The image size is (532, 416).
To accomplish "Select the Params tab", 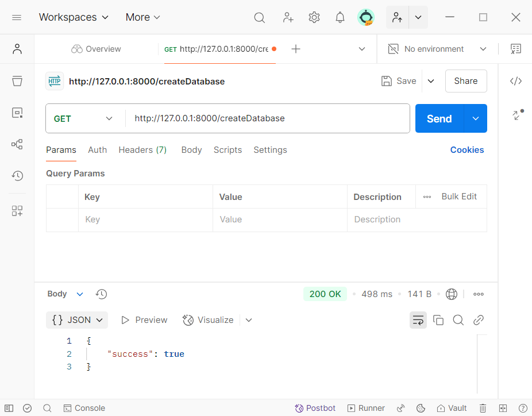I will click(x=61, y=150).
